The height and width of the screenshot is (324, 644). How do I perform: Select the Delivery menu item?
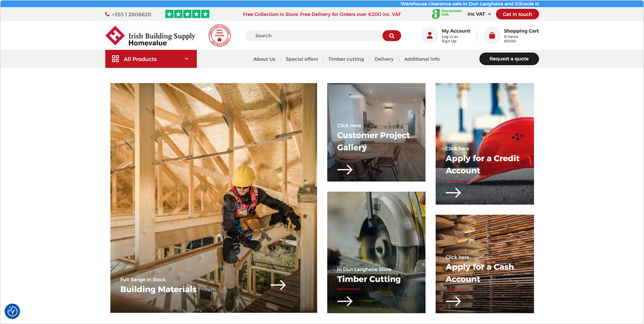tap(384, 59)
